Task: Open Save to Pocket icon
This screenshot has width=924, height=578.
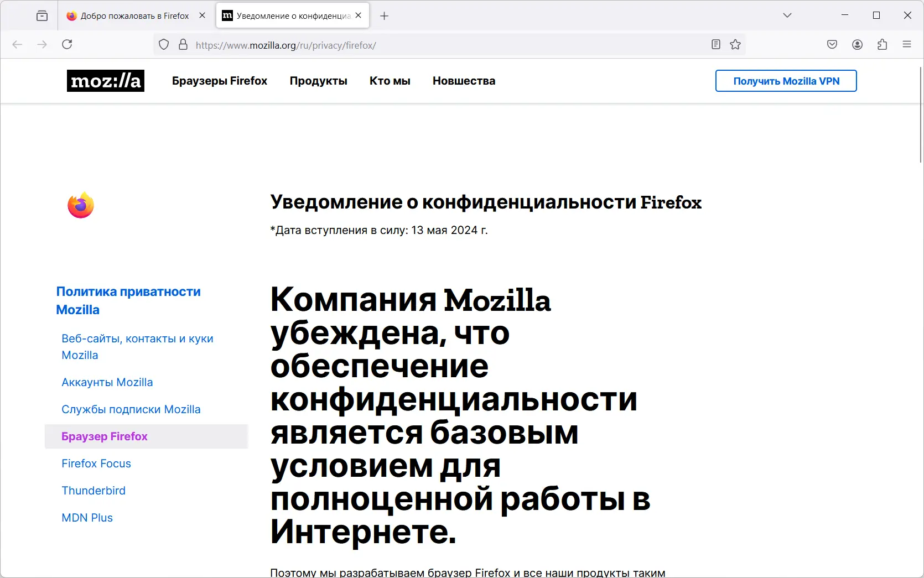Action: (832, 44)
